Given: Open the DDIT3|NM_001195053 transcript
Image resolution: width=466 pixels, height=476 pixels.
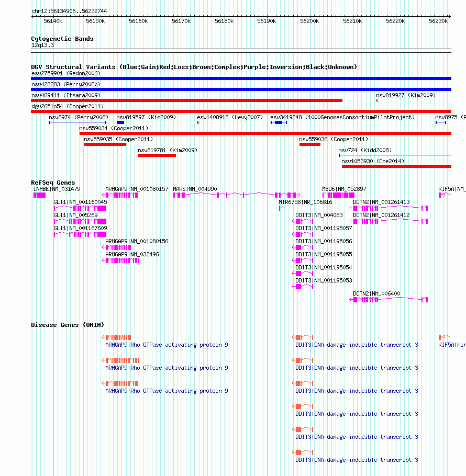Looking at the screenshot, I should coord(302,287).
